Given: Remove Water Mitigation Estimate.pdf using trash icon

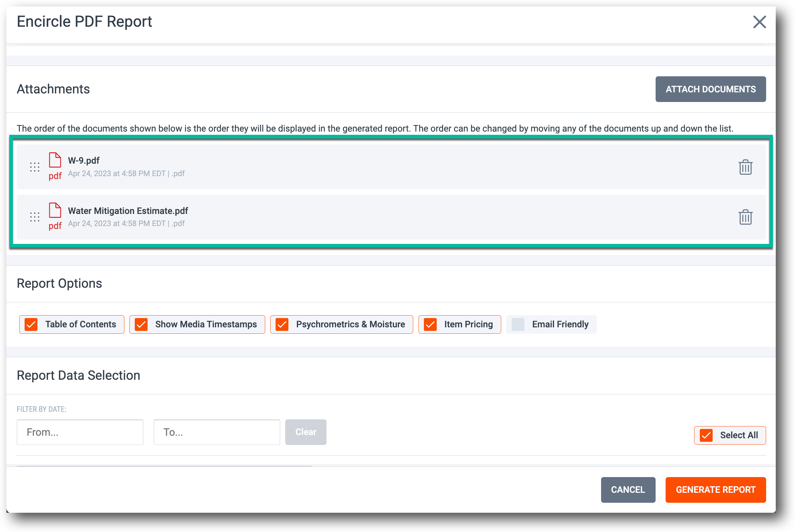Looking at the screenshot, I should [745, 217].
